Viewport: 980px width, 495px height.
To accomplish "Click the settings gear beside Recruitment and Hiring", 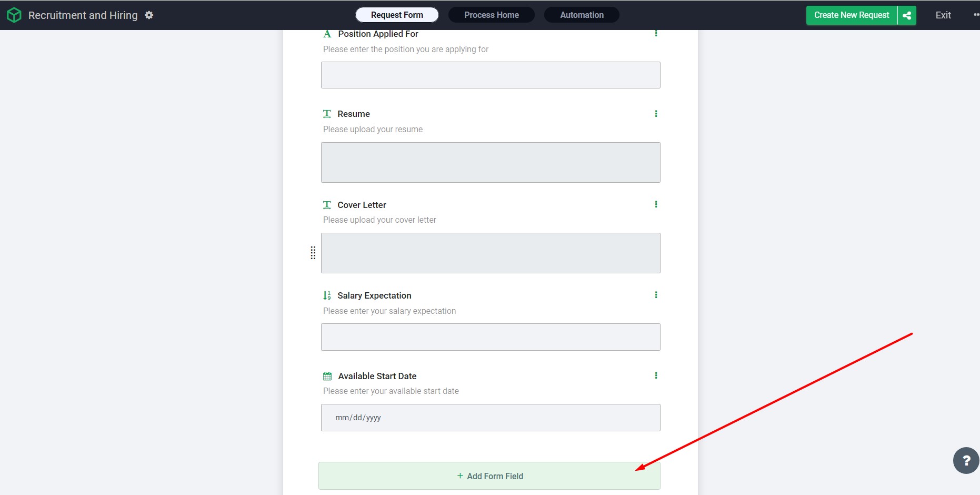I will tap(149, 15).
